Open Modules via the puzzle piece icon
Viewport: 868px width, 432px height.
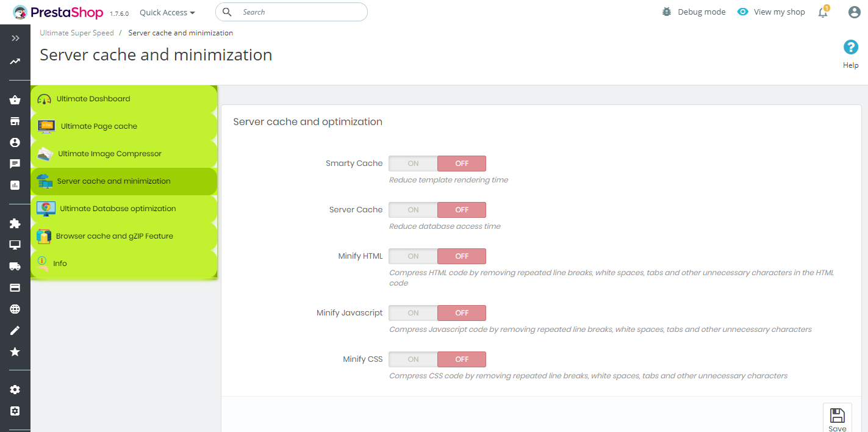point(15,223)
